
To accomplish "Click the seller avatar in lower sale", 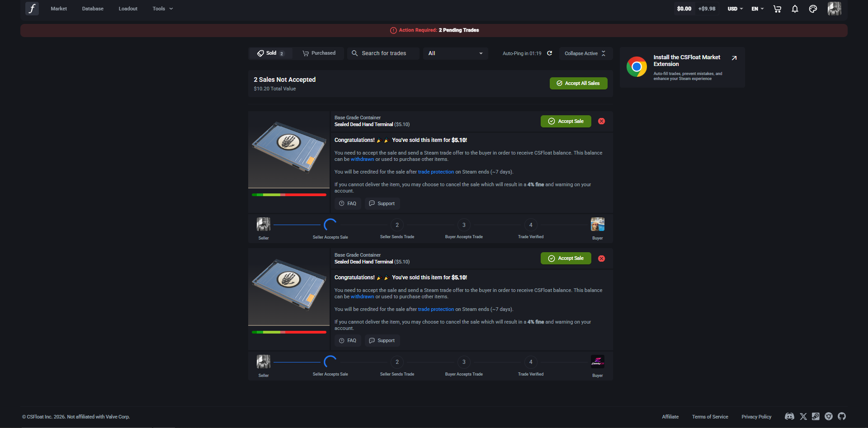I will pos(264,362).
